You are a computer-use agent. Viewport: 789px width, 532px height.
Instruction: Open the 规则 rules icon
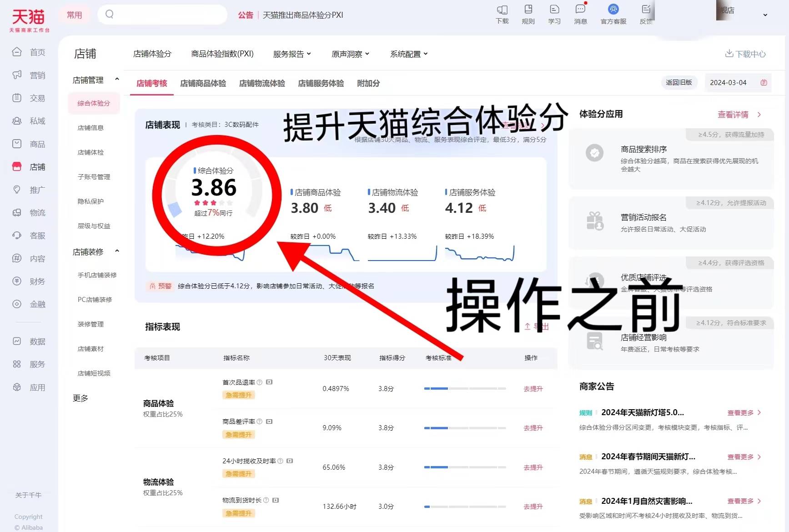pos(528,10)
